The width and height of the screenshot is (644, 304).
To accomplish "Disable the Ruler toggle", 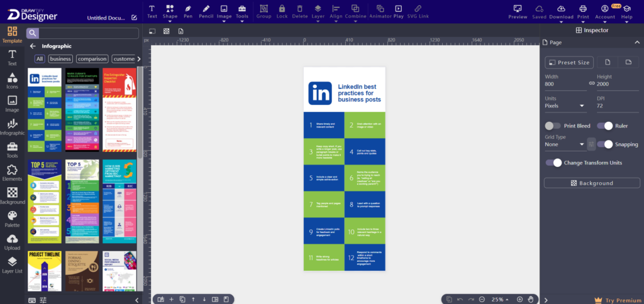I will pos(604,126).
